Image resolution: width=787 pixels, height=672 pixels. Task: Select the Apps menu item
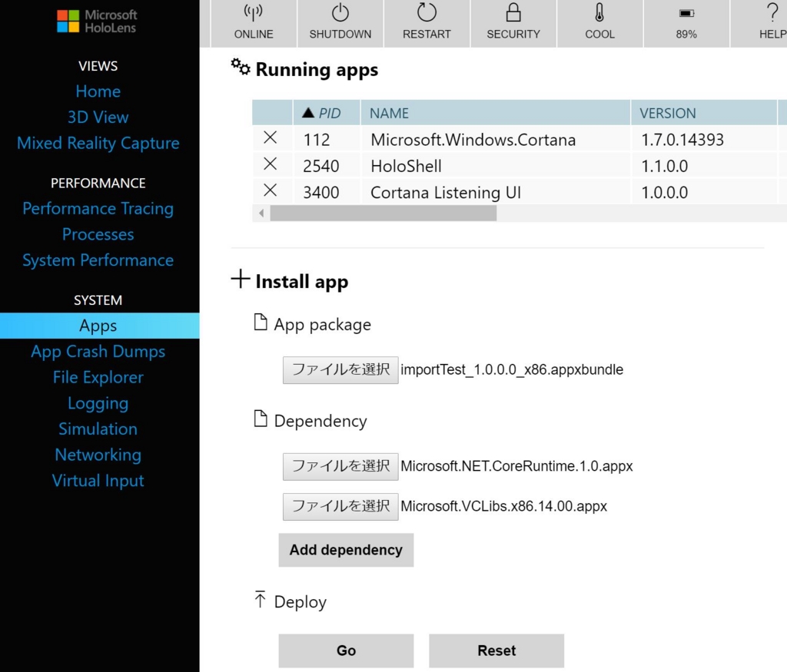point(99,326)
